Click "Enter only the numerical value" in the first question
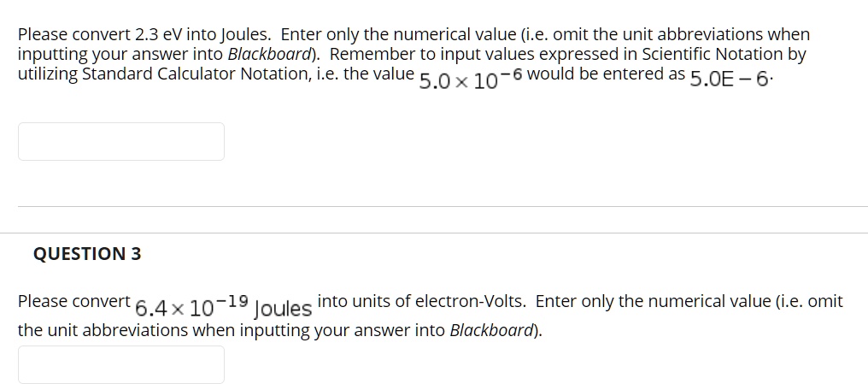The height and width of the screenshot is (384, 868). click(395, 35)
